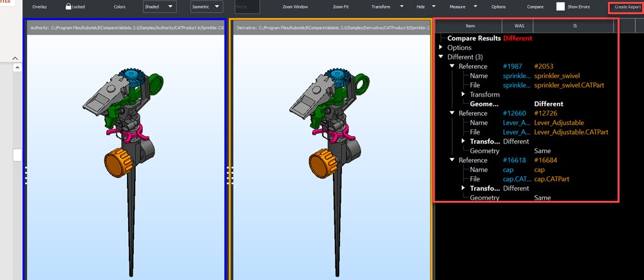The width and height of the screenshot is (644, 280).
Task: Collapse the Reference #1987 node
Action: pyautogui.click(x=452, y=66)
